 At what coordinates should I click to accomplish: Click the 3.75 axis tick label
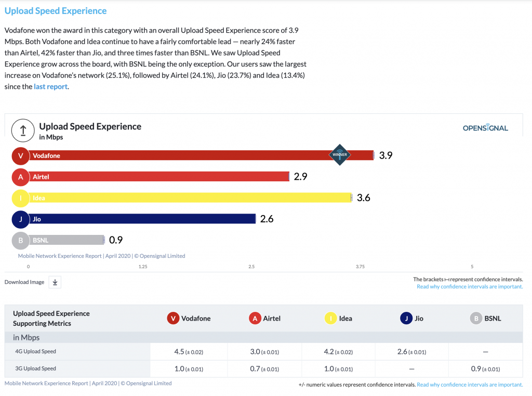point(361,267)
